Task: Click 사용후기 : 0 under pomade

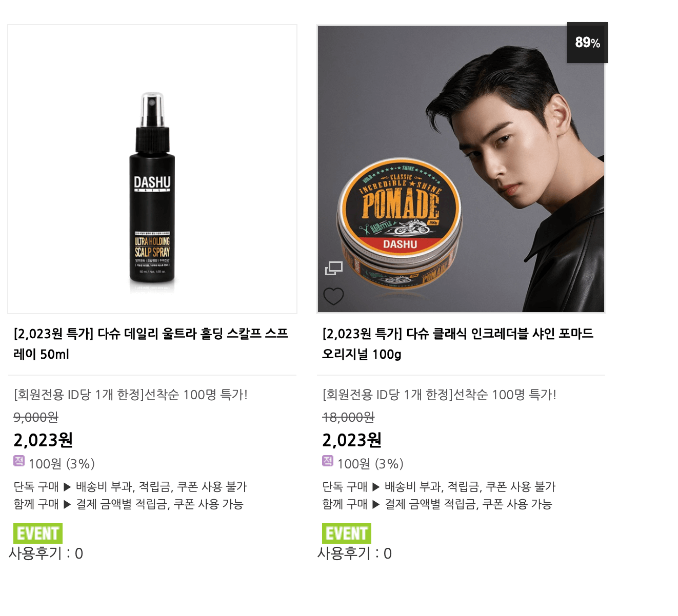Action: 355,553
